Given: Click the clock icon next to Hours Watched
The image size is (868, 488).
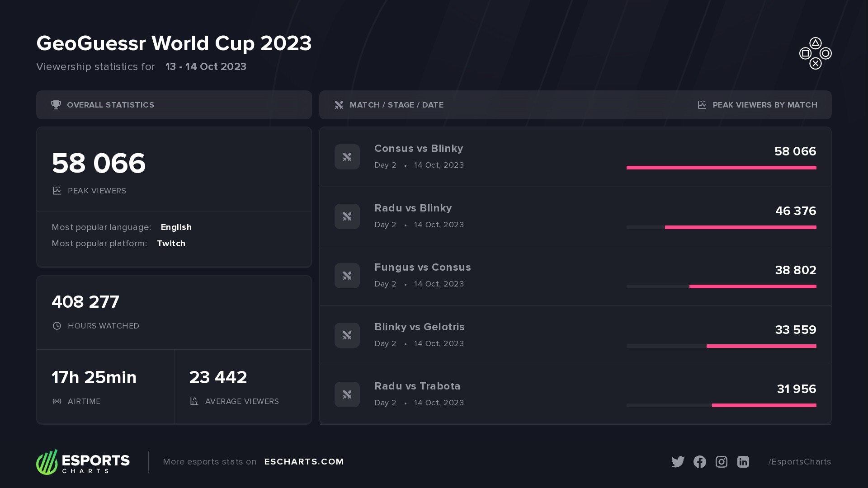Looking at the screenshot, I should (57, 326).
